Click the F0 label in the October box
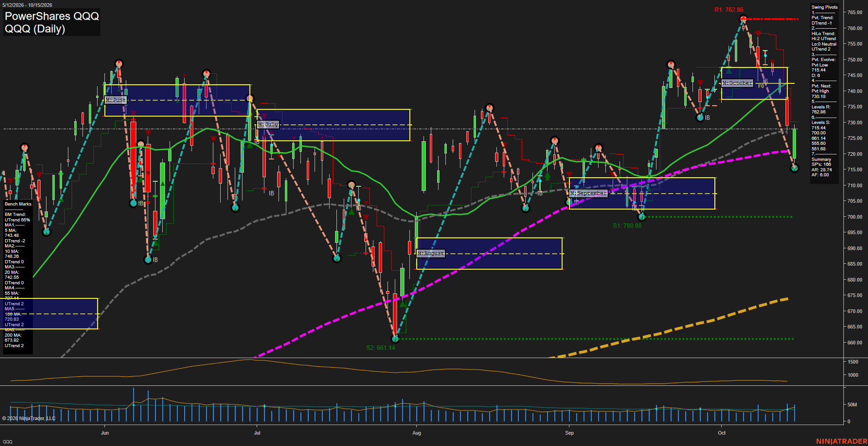The image size is (868, 446). click(x=761, y=86)
